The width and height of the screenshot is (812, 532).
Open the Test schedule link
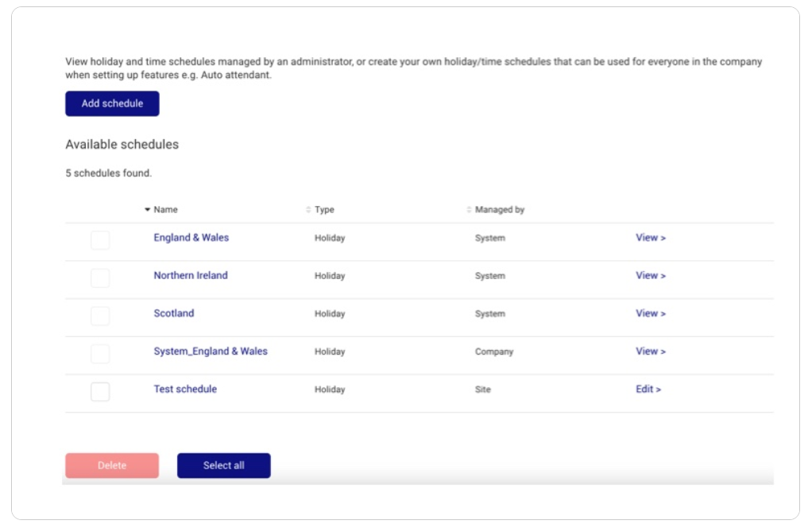185,389
